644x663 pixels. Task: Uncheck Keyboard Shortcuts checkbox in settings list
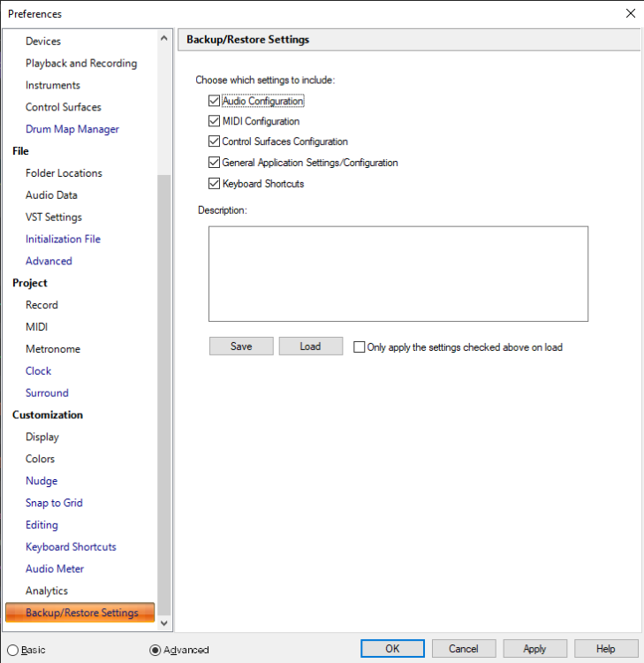click(x=215, y=184)
